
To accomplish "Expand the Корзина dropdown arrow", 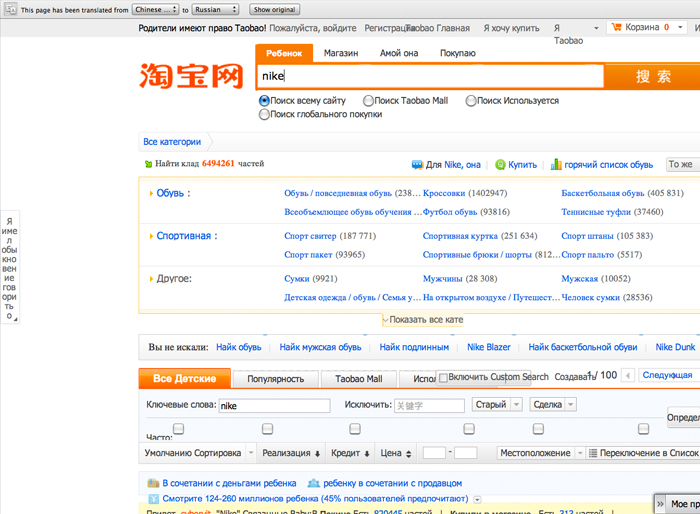I will coord(680,27).
